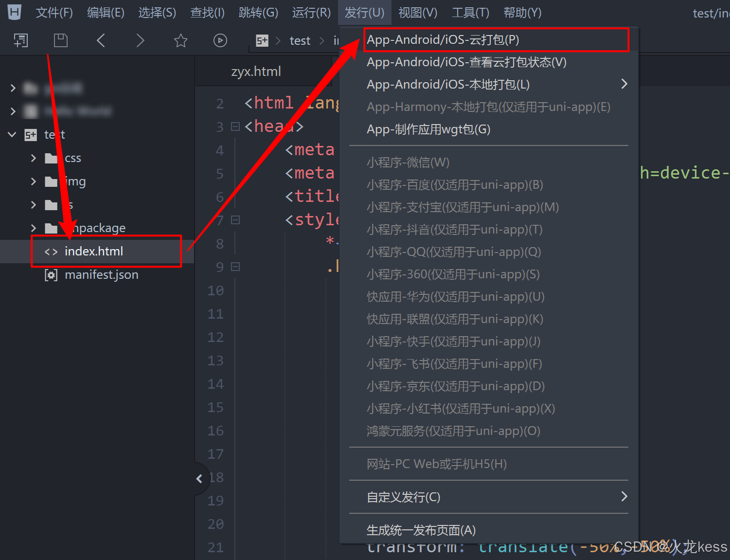
Task: Open the 编辑(E) menu
Action: tap(106, 13)
